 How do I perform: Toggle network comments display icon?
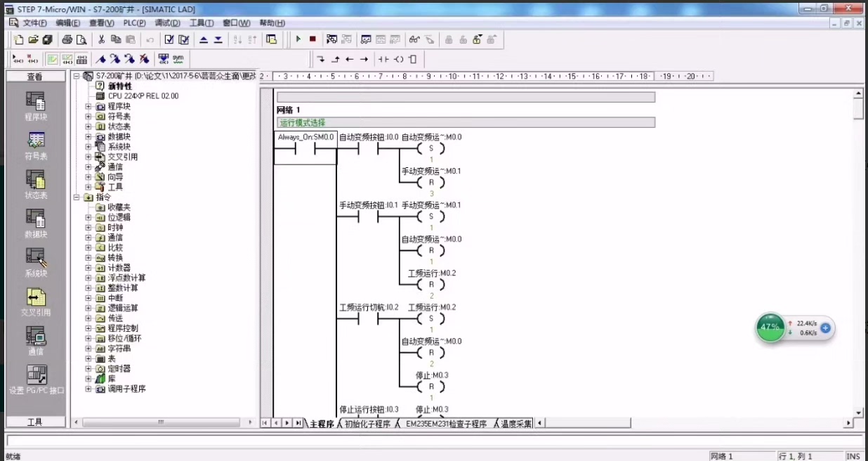(67, 59)
